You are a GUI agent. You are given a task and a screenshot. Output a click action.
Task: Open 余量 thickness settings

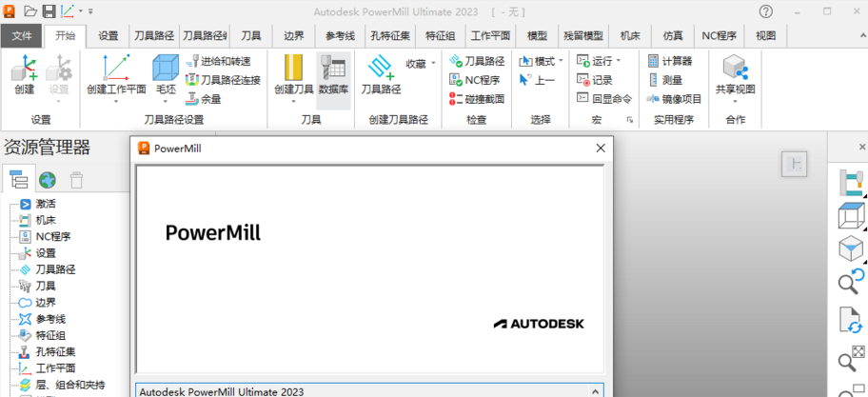204,99
